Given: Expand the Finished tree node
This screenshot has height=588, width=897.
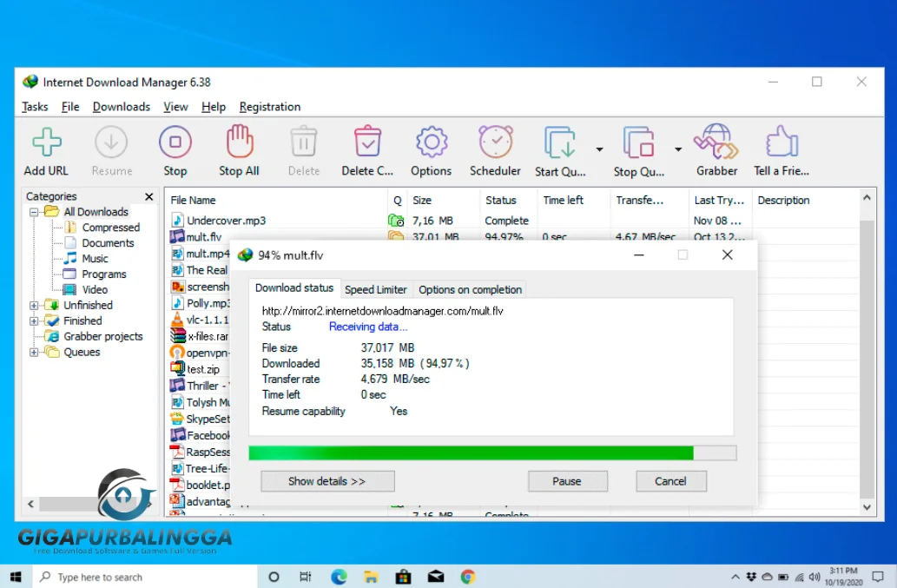Looking at the screenshot, I should (x=35, y=320).
